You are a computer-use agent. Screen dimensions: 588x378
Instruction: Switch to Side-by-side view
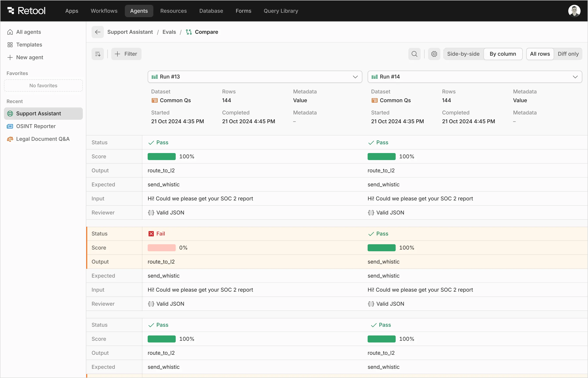(463, 54)
